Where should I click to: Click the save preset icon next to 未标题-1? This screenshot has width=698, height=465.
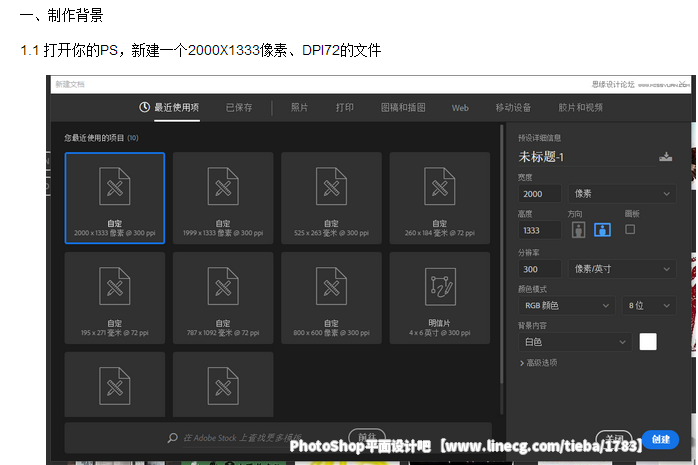click(666, 157)
